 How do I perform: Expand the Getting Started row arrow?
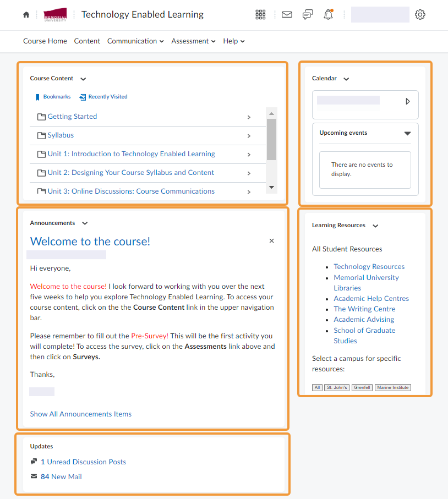pyautogui.click(x=249, y=117)
